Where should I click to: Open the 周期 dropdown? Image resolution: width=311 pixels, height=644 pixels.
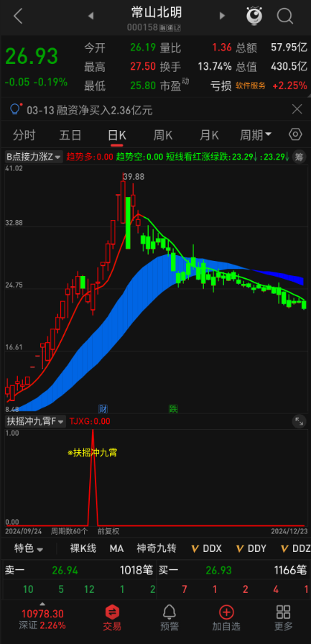tap(256, 134)
